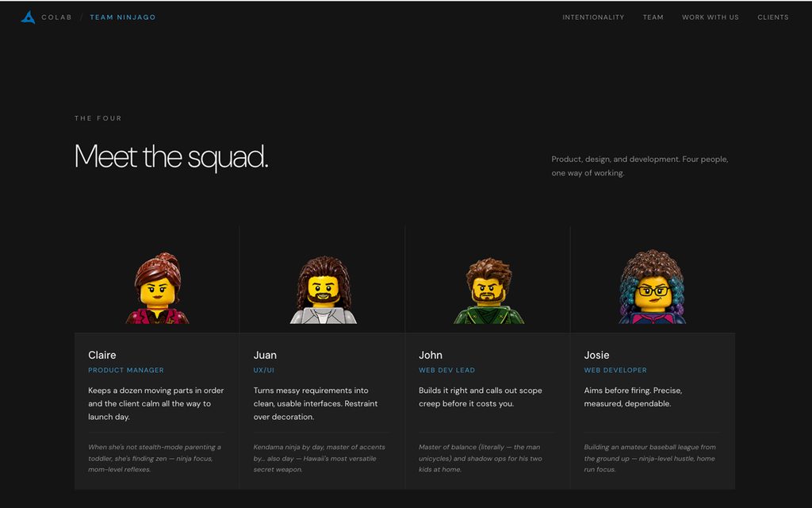
Task: Click John's LEGO avatar
Action: click(488, 291)
